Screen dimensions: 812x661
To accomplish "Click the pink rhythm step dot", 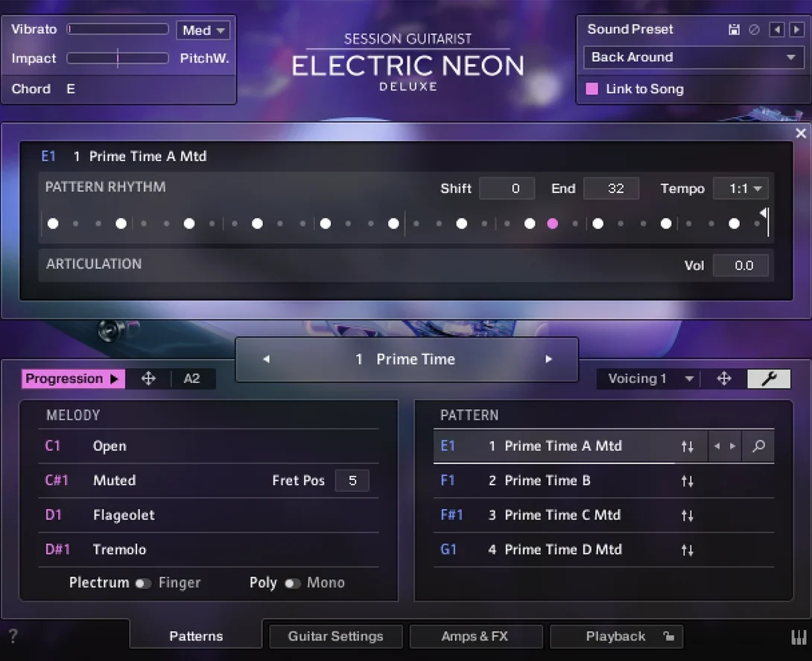I will pos(553,224).
